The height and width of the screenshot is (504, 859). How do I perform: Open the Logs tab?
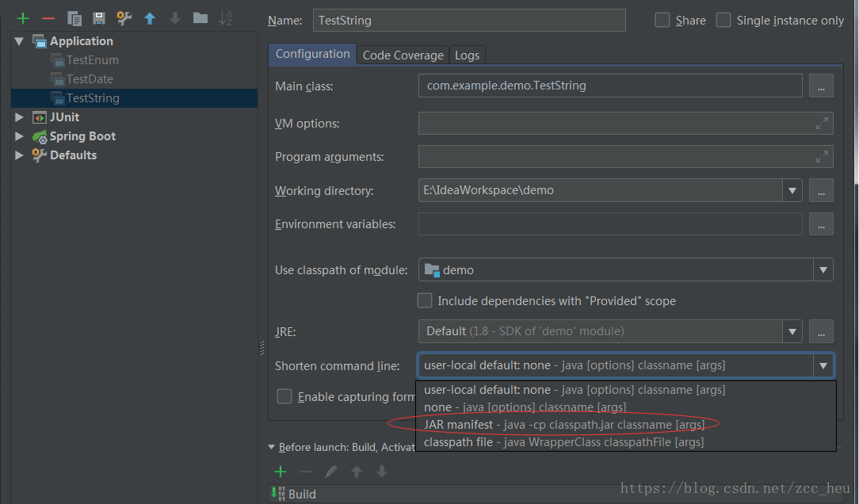click(467, 55)
